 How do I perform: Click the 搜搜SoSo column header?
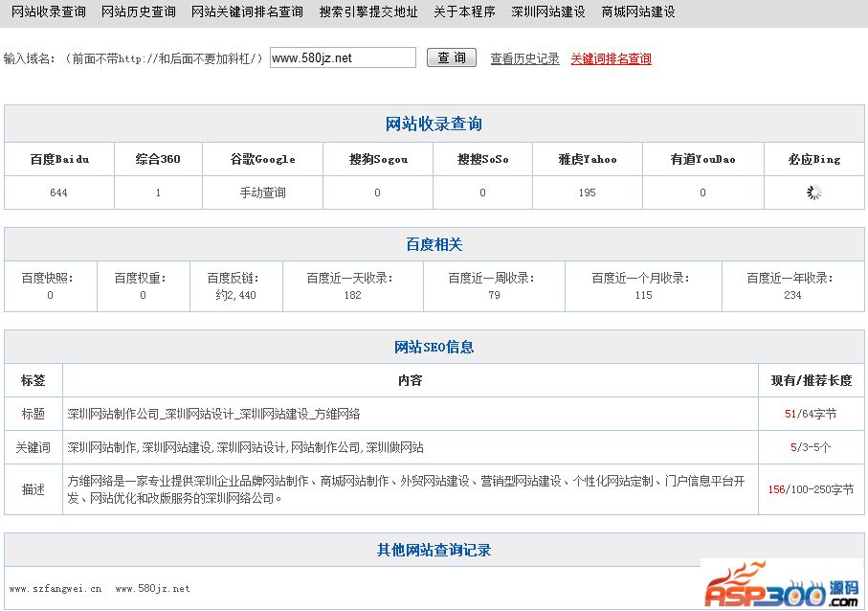482,160
